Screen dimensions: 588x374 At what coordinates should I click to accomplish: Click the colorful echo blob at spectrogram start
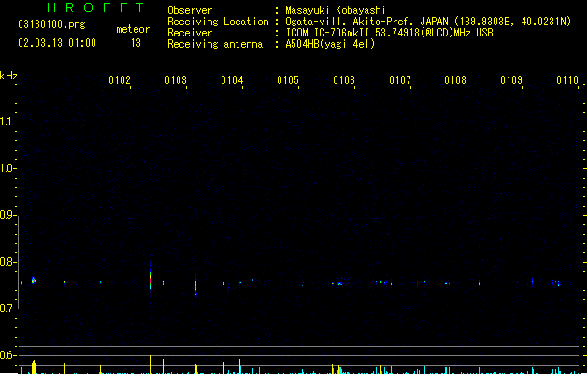click(x=34, y=280)
